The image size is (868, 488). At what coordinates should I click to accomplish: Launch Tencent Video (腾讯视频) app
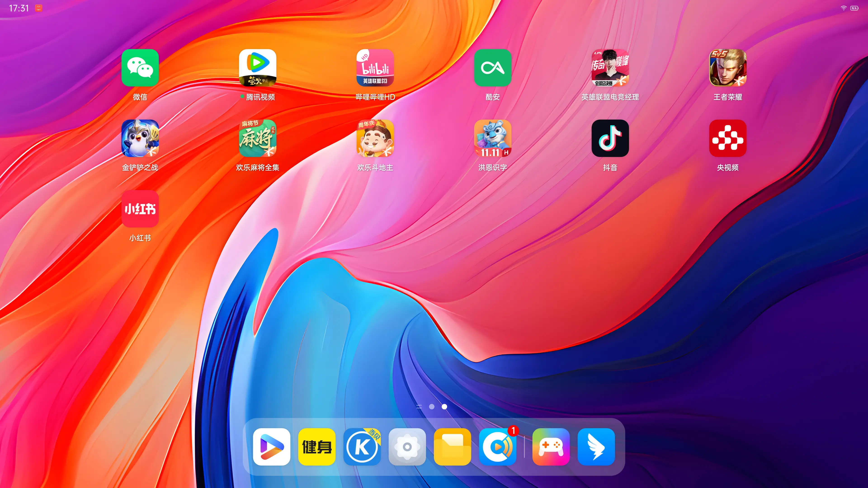coord(257,68)
